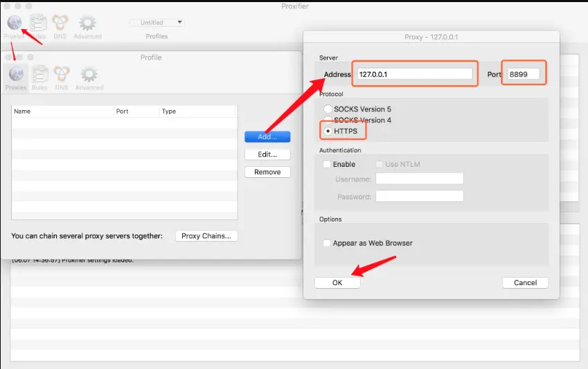Click the Remove button
This screenshot has width=588, height=369.
click(x=267, y=172)
